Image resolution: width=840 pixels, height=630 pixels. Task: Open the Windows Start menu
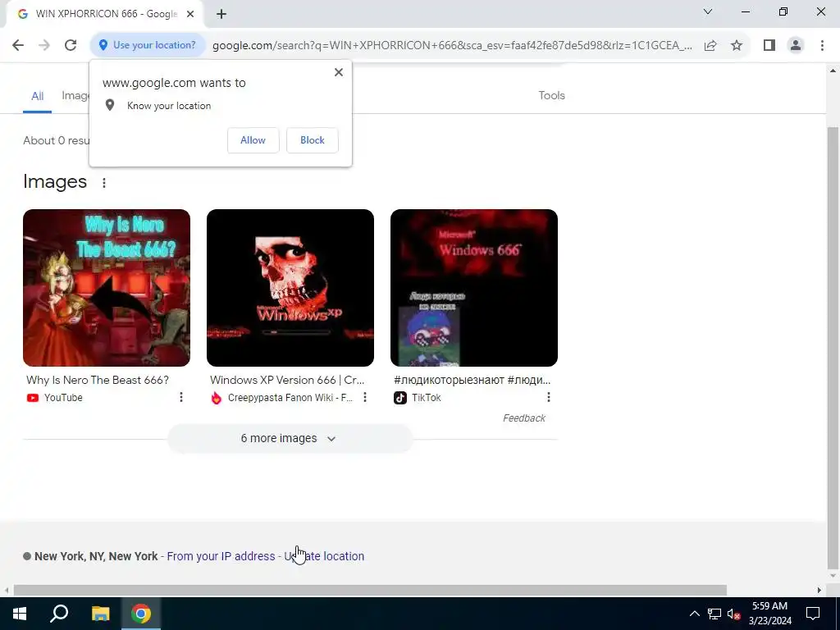20,614
